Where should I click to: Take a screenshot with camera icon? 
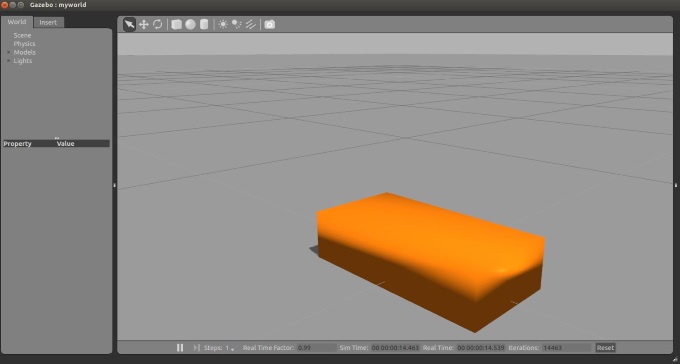click(270, 24)
